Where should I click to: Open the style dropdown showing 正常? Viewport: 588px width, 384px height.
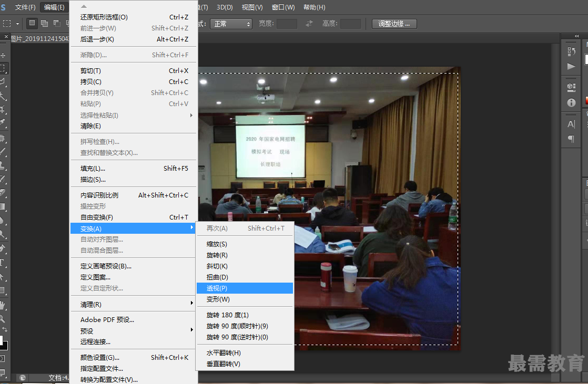click(x=231, y=24)
